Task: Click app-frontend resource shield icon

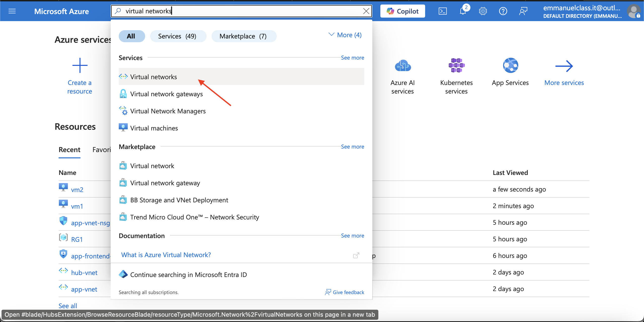Action: click(x=63, y=254)
